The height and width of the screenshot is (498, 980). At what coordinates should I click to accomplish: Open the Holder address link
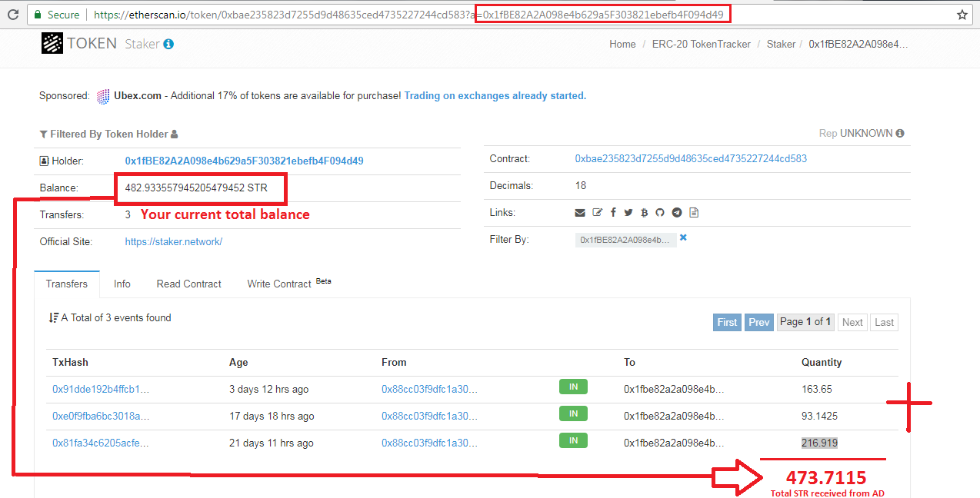pos(244,161)
